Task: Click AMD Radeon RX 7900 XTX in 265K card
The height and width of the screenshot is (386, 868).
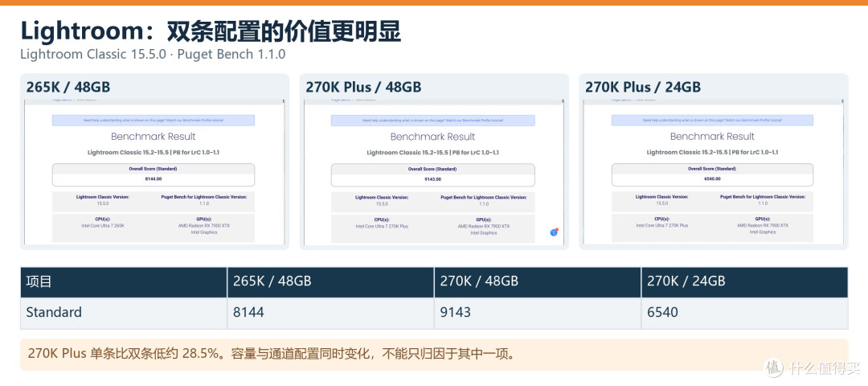Action: 203,225
